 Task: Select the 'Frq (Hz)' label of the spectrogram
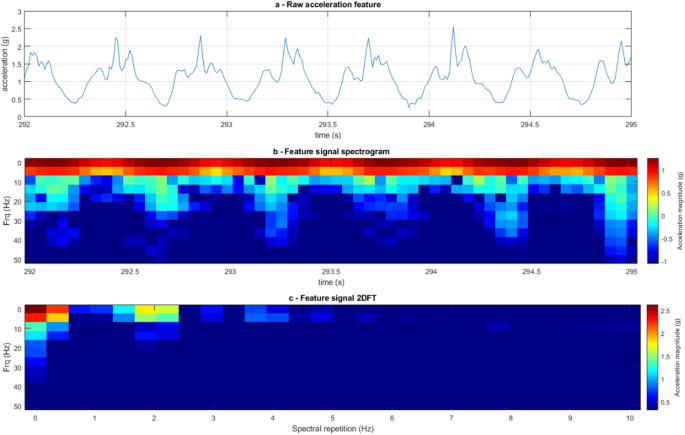(x=6, y=210)
